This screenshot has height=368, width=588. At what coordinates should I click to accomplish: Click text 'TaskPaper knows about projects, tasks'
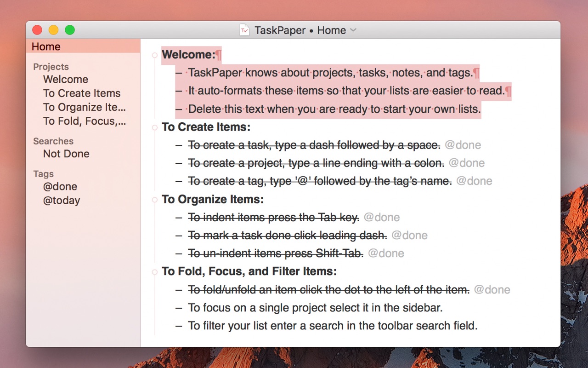click(330, 73)
